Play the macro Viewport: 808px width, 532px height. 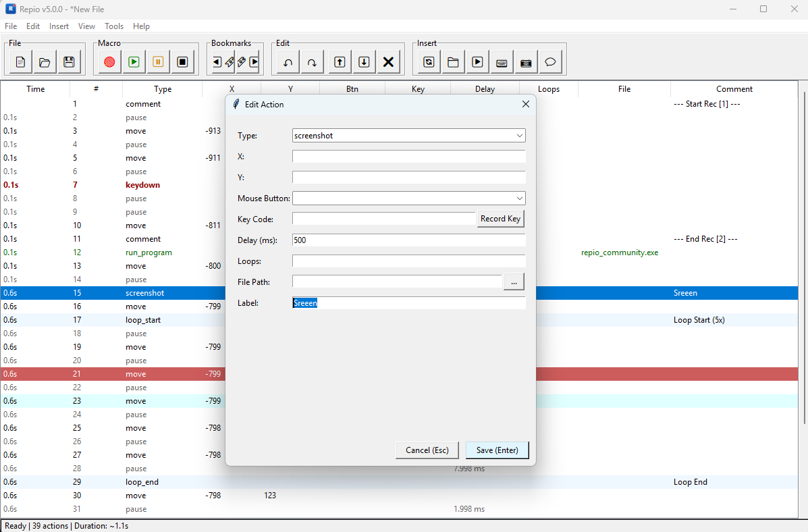133,61
